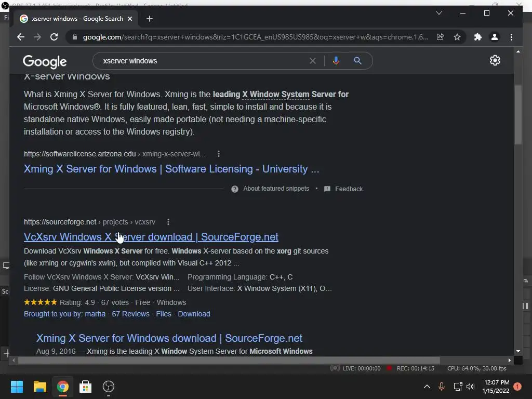This screenshot has width=532, height=399.
Task: Share this page via address bar icon
Action: 441,37
